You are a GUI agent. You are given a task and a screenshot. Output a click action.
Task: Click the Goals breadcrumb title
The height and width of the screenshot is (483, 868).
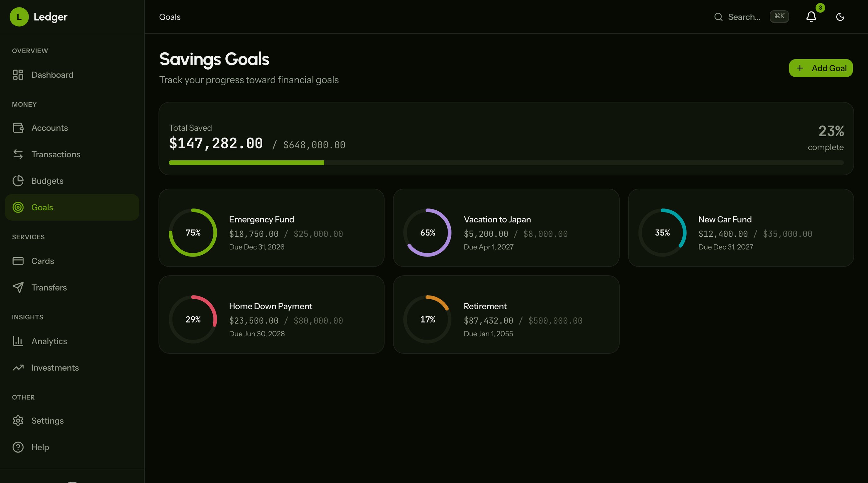(170, 17)
